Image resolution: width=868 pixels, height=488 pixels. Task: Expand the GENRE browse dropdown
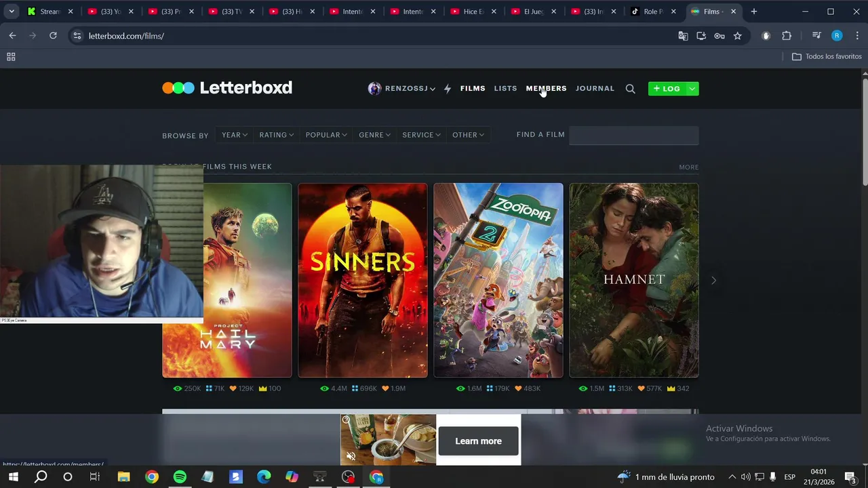[374, 135]
